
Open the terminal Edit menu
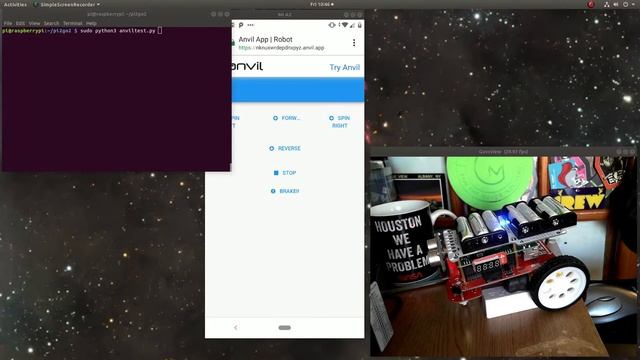20,23
